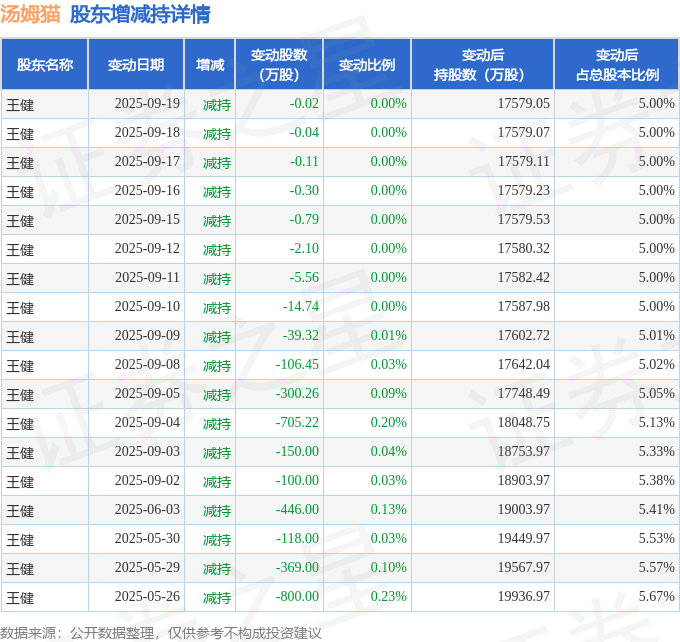This screenshot has width=680, height=642.
Task: Click the 汤姆猫 stock name in title
Action: [x=30, y=14]
